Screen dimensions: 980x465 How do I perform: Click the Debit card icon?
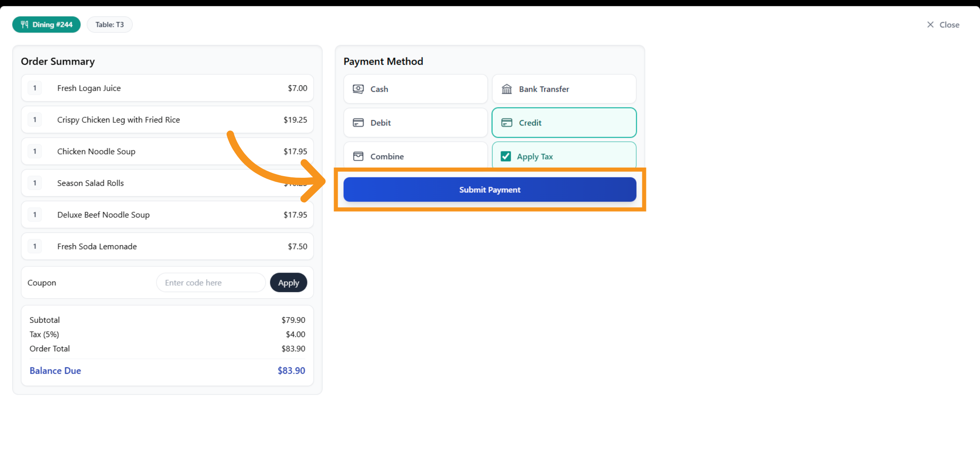(x=358, y=123)
